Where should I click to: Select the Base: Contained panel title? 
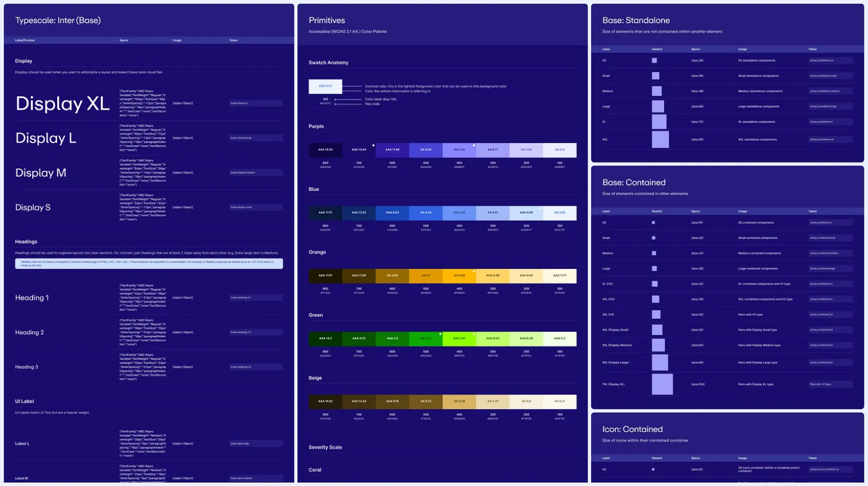[634, 183]
